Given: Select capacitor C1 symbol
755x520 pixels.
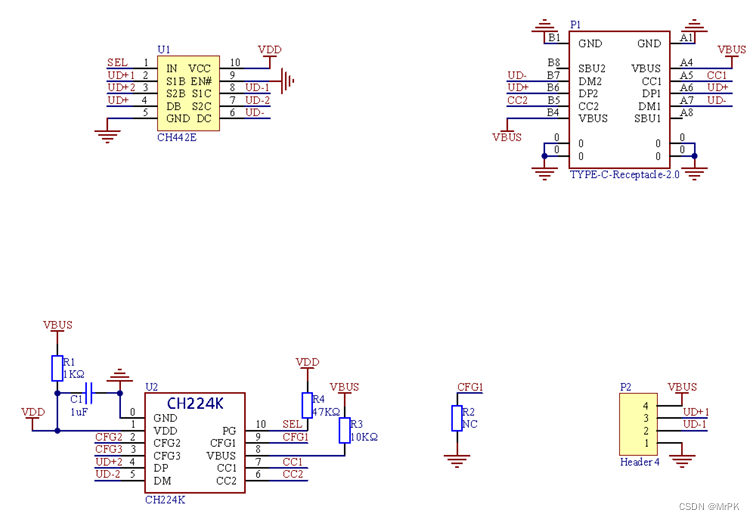Looking at the screenshot, I should 88,393.
